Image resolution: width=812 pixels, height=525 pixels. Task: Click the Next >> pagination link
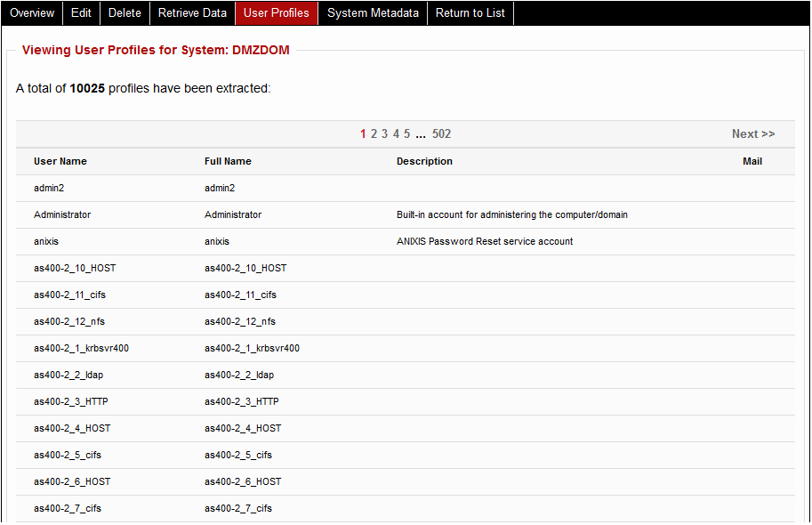pyautogui.click(x=753, y=133)
